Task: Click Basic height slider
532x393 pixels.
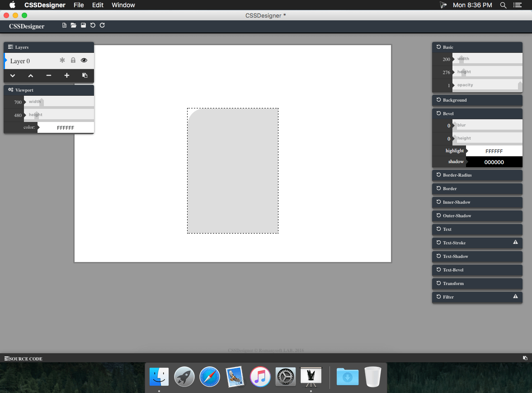Action: coord(488,72)
